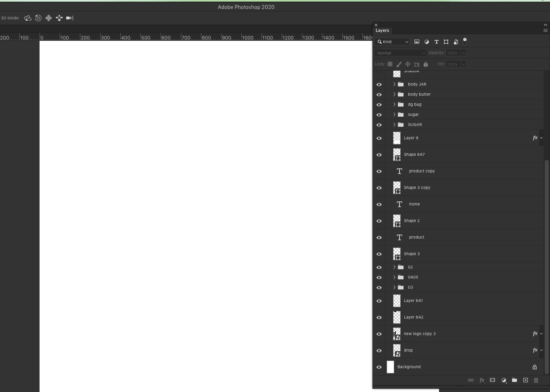
Task: Open the Add layer style fx menu
Action: click(x=482, y=380)
